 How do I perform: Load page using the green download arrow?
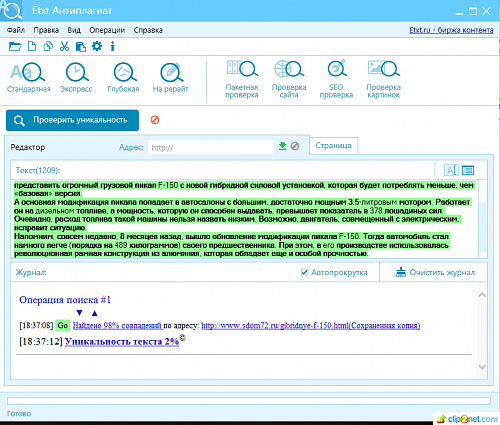pos(283,146)
